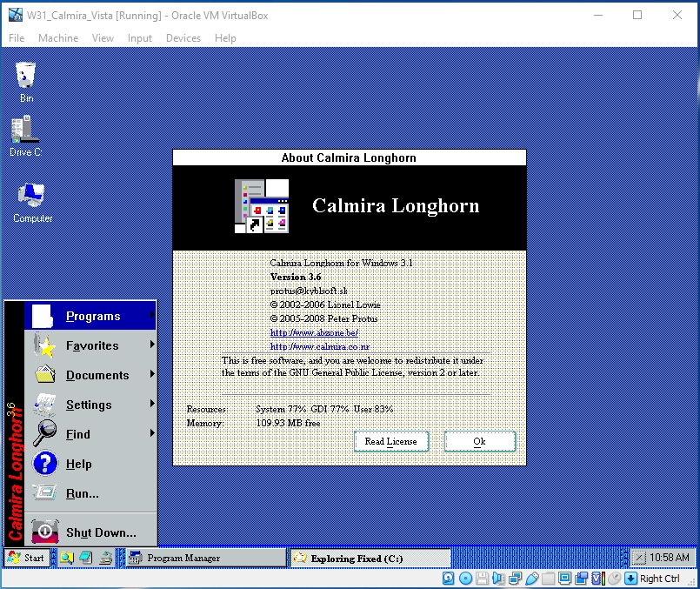Select the Drive C desktop icon

(x=25, y=136)
